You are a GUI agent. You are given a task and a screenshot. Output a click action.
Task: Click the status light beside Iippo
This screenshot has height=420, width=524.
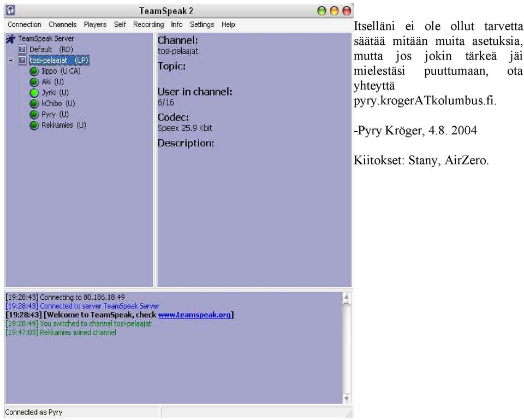pyautogui.click(x=34, y=71)
